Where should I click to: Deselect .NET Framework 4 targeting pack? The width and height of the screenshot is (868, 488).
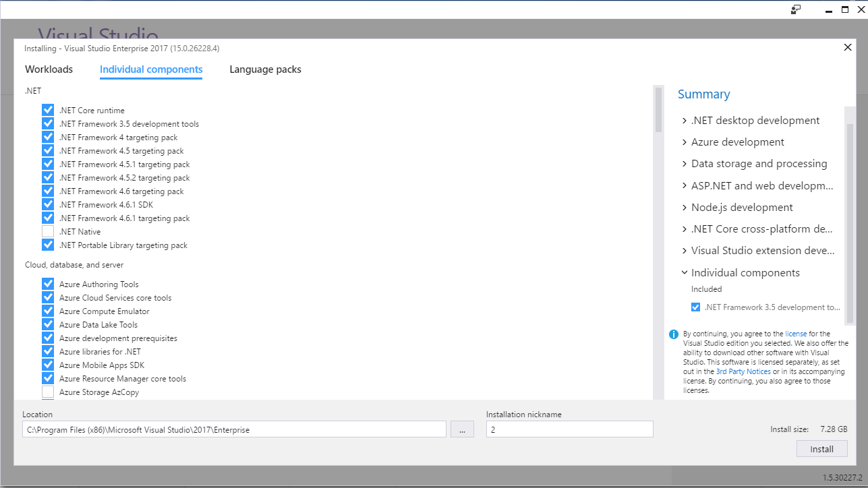point(48,137)
